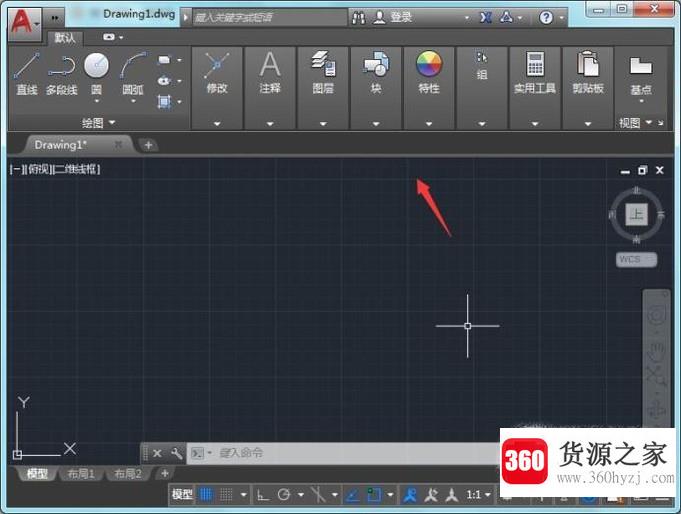Switch to the Layout1 (布局1) tab
The image size is (681, 514).
click(81, 474)
